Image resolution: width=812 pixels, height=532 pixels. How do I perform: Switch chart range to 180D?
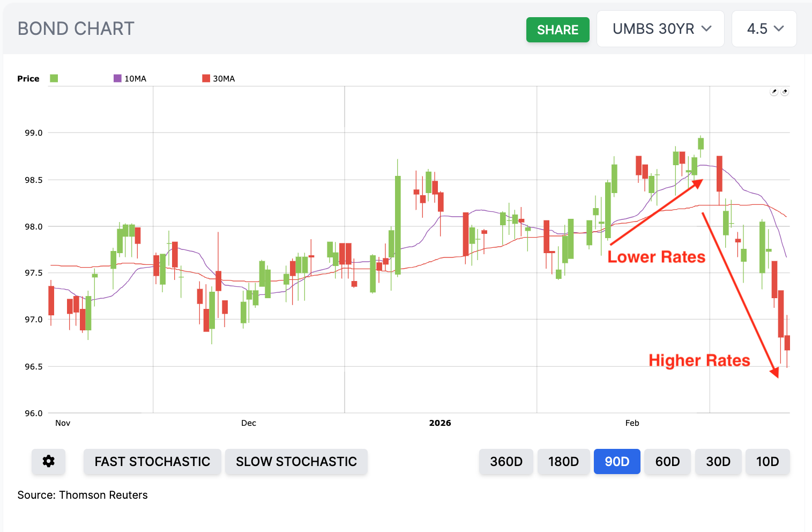563,461
